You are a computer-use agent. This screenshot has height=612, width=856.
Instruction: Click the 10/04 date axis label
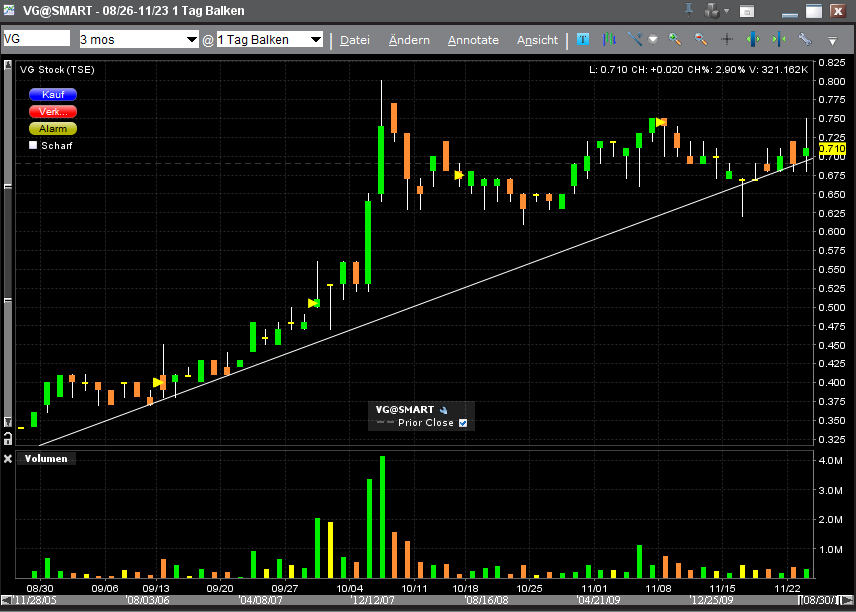pyautogui.click(x=349, y=588)
